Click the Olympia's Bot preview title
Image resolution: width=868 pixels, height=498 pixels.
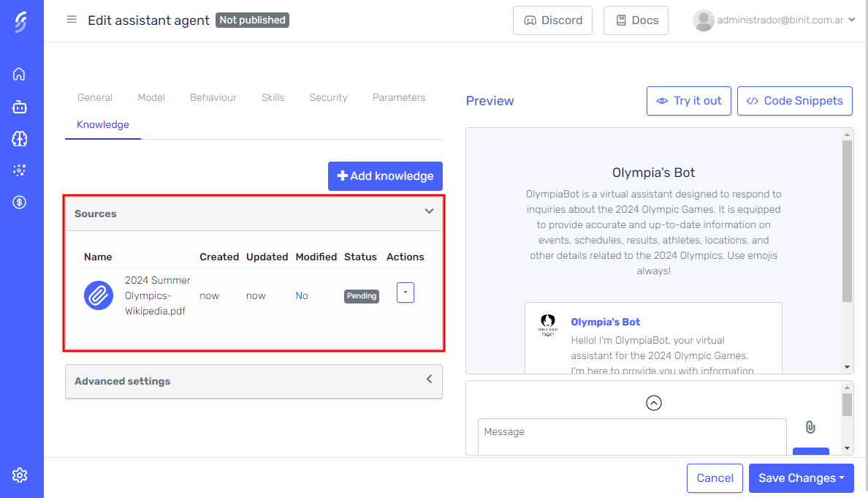pyautogui.click(x=653, y=173)
